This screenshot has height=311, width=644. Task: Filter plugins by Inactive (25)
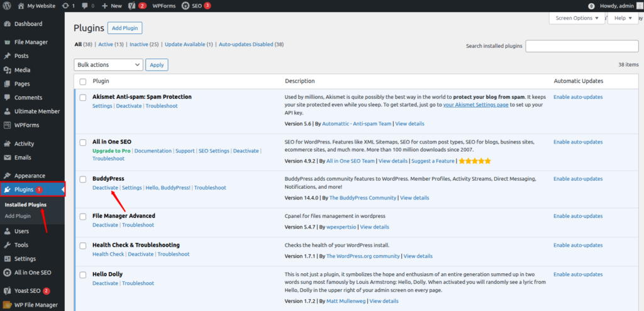point(144,45)
